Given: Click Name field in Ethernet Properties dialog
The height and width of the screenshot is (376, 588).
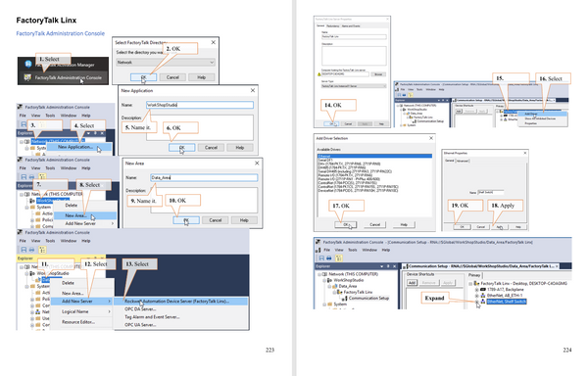Looking at the screenshot, I should pyautogui.click(x=491, y=193).
